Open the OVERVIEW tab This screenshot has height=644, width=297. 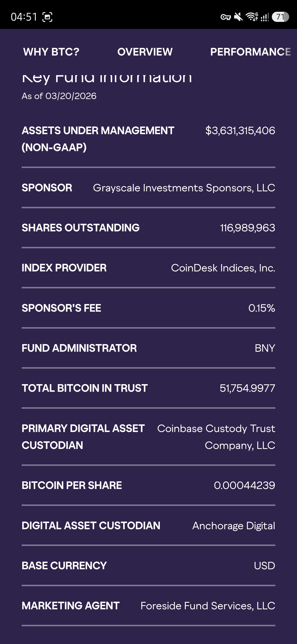pyautogui.click(x=145, y=52)
